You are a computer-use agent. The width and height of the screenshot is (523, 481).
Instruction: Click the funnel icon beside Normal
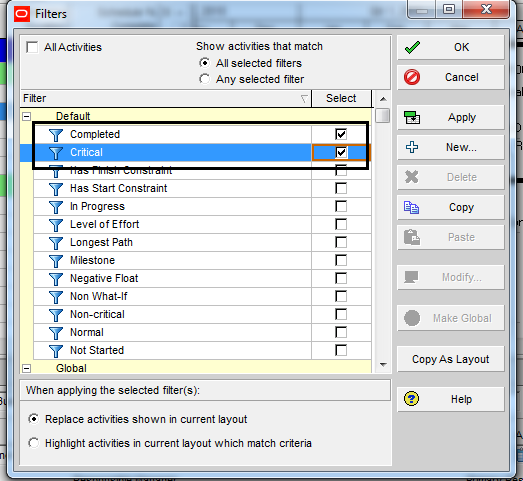point(56,333)
